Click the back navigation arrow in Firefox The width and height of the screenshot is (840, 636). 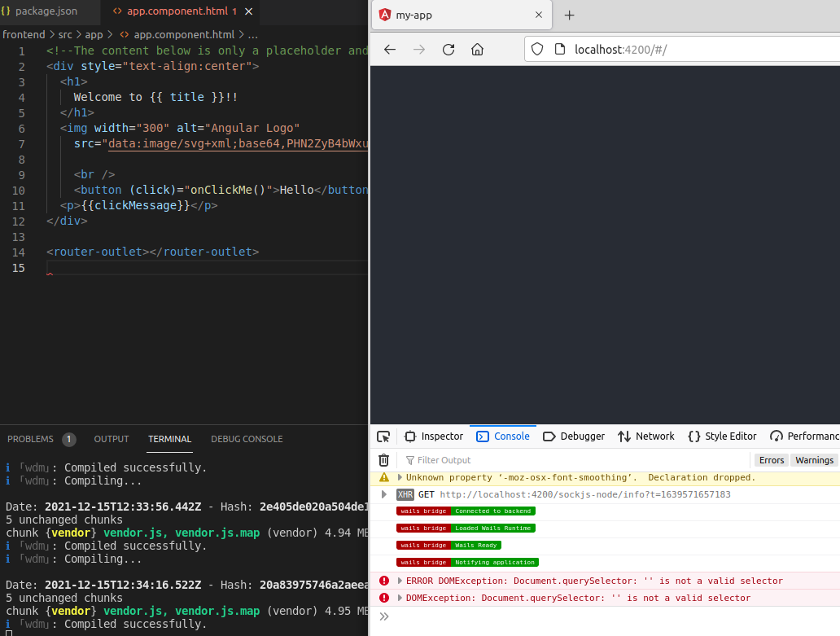point(389,50)
